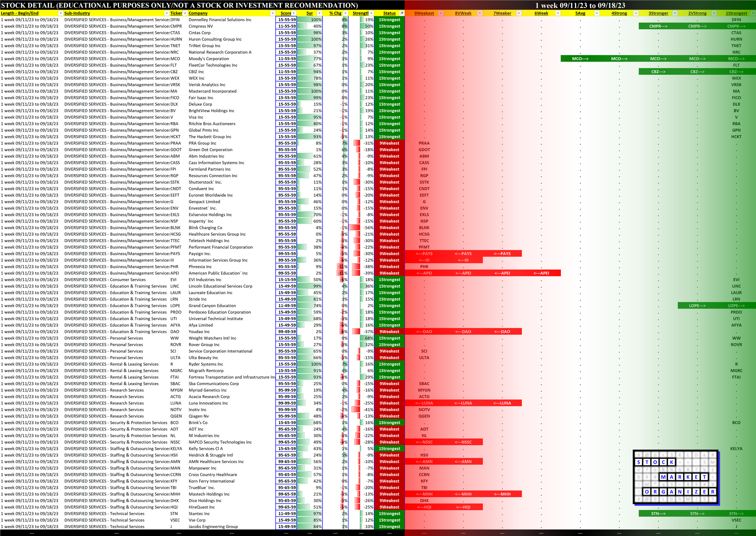Open the 1Strongest column filter button
756x536 pixels.
pyautogui.click(x=753, y=13)
